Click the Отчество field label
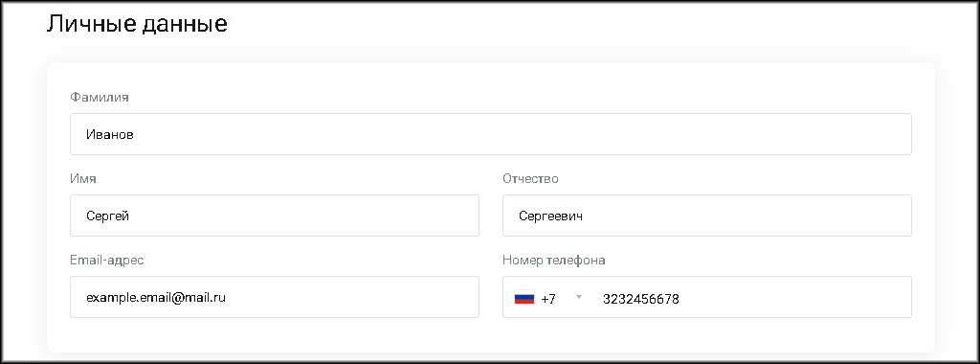Viewport: 980px width, 364px height. (x=530, y=178)
